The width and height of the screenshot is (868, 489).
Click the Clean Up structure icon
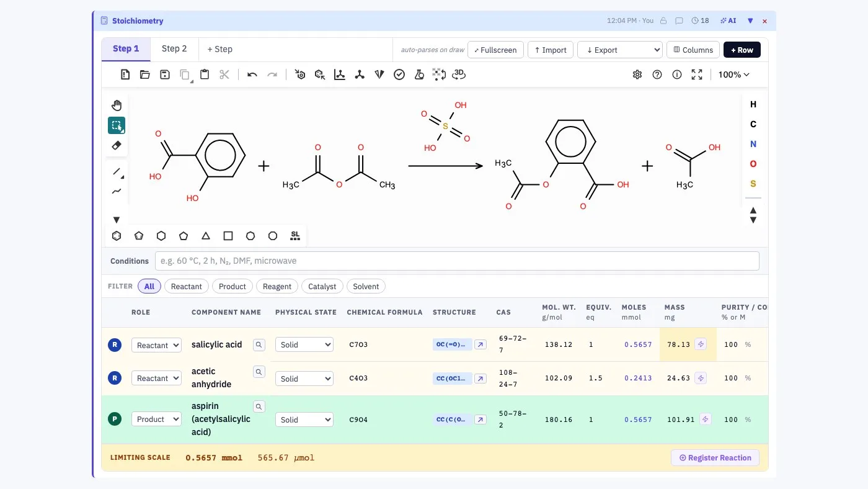click(x=360, y=74)
